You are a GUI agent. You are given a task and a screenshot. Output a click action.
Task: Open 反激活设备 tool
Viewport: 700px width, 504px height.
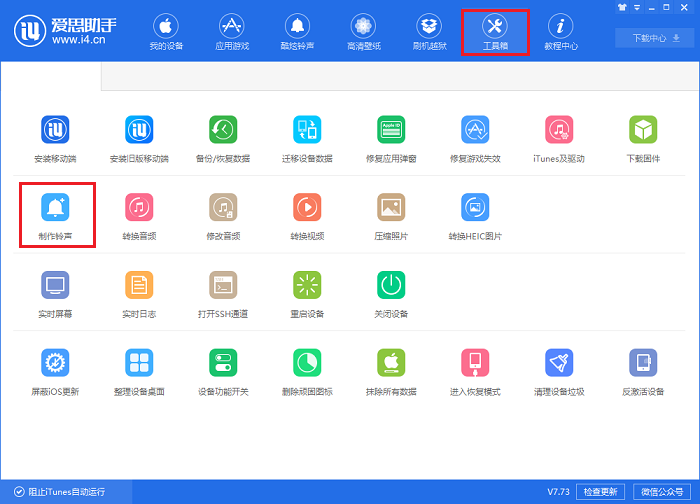[643, 372]
